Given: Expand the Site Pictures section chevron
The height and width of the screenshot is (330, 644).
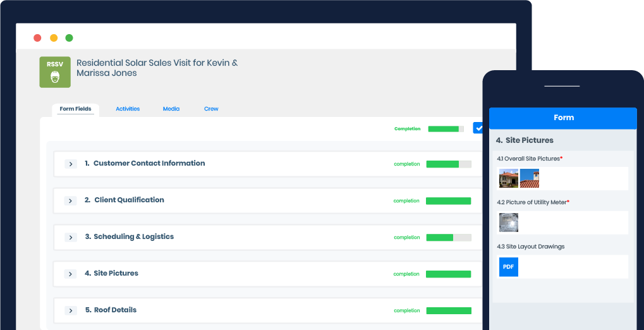Looking at the screenshot, I should [x=71, y=274].
